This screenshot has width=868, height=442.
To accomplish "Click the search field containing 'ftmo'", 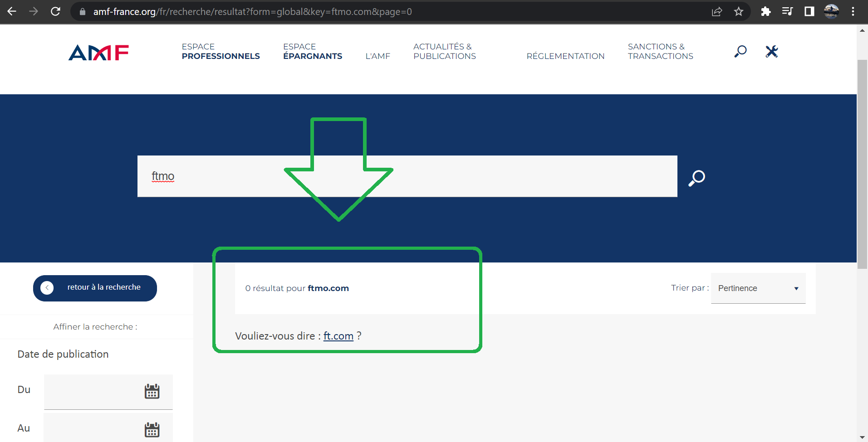I will (x=407, y=176).
